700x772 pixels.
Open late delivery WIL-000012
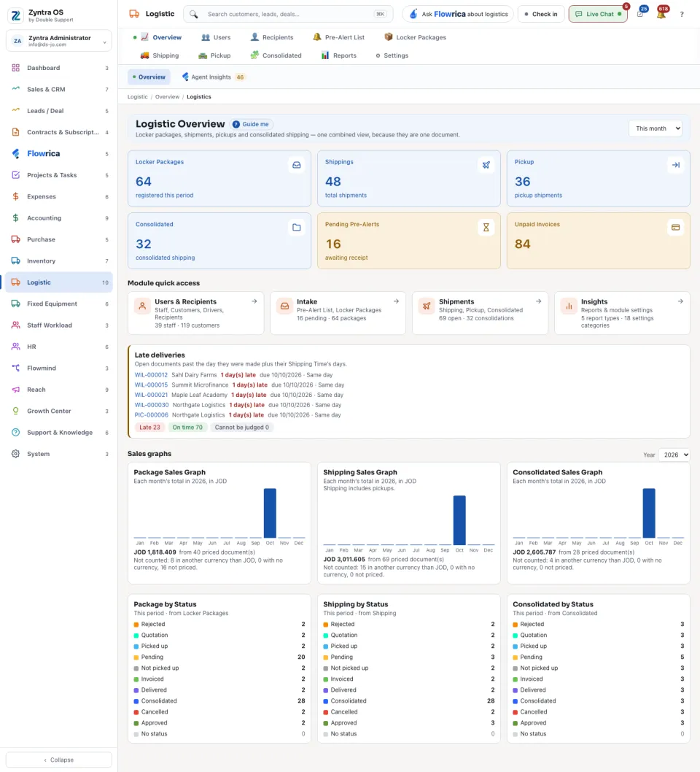click(151, 375)
